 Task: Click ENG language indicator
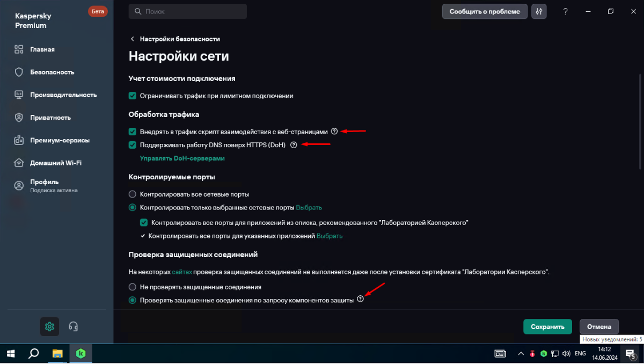pyautogui.click(x=580, y=354)
